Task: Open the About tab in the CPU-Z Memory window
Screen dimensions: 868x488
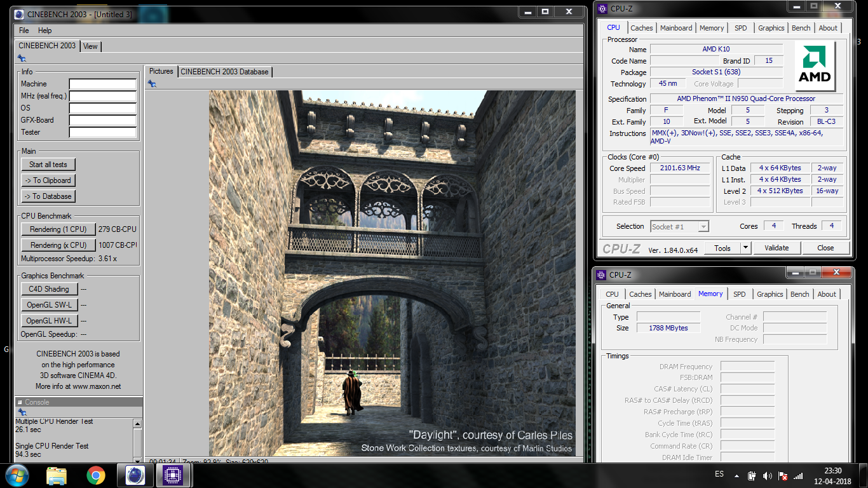Action: [x=827, y=294]
